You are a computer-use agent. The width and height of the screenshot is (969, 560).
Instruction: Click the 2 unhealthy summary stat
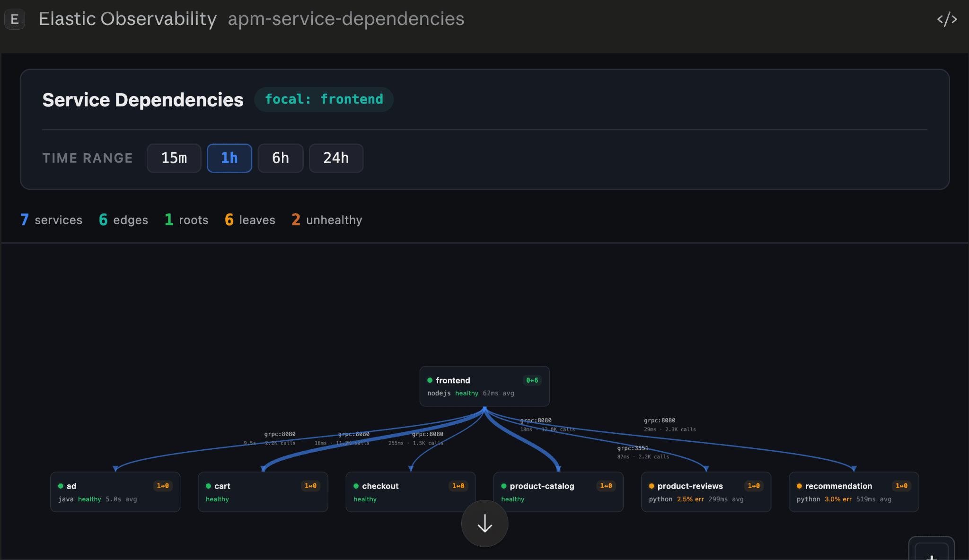pyautogui.click(x=327, y=220)
